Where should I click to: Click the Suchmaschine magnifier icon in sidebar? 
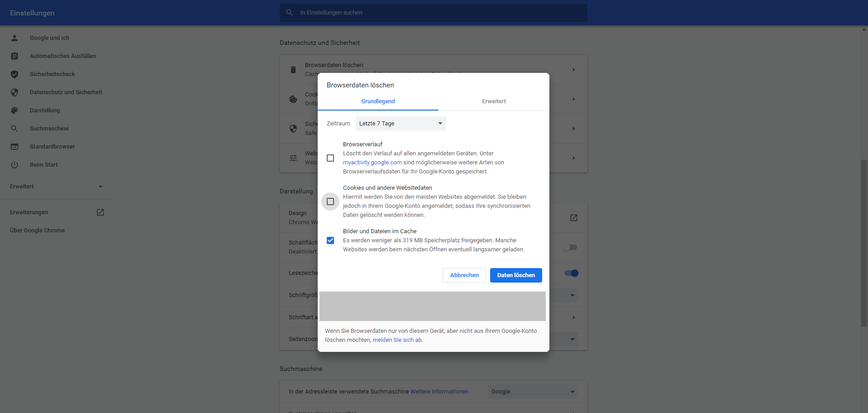pos(14,129)
